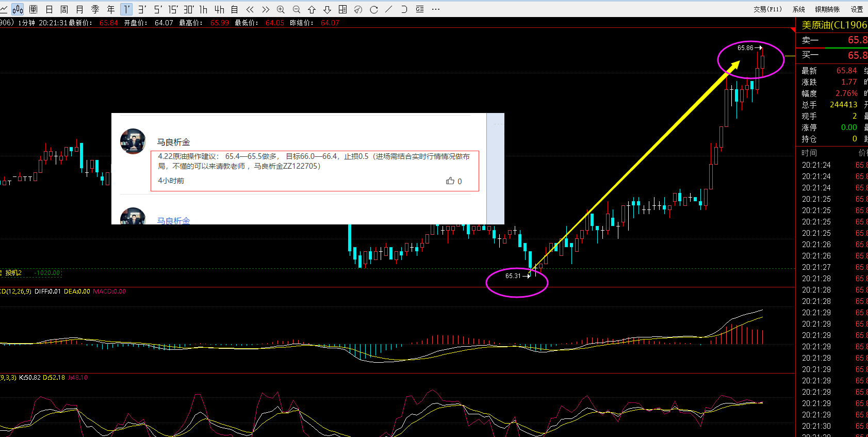868x437 pixels.
Task: Open the 交易(F11) trading menu
Action: 767,9
